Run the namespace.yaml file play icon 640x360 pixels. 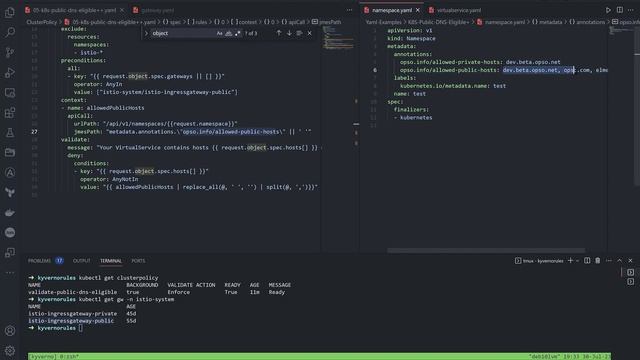(x=608, y=10)
